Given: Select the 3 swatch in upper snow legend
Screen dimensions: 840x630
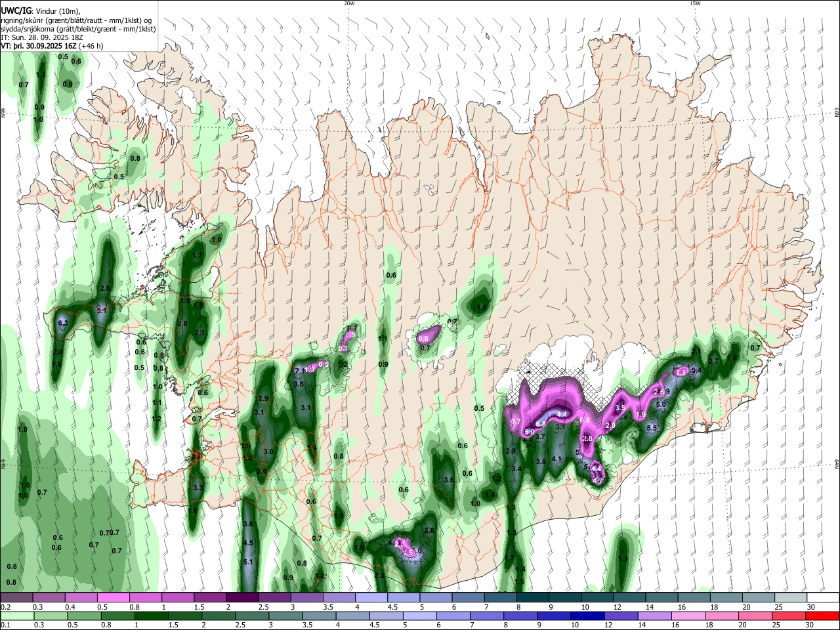Looking at the screenshot, I should click(x=306, y=597).
